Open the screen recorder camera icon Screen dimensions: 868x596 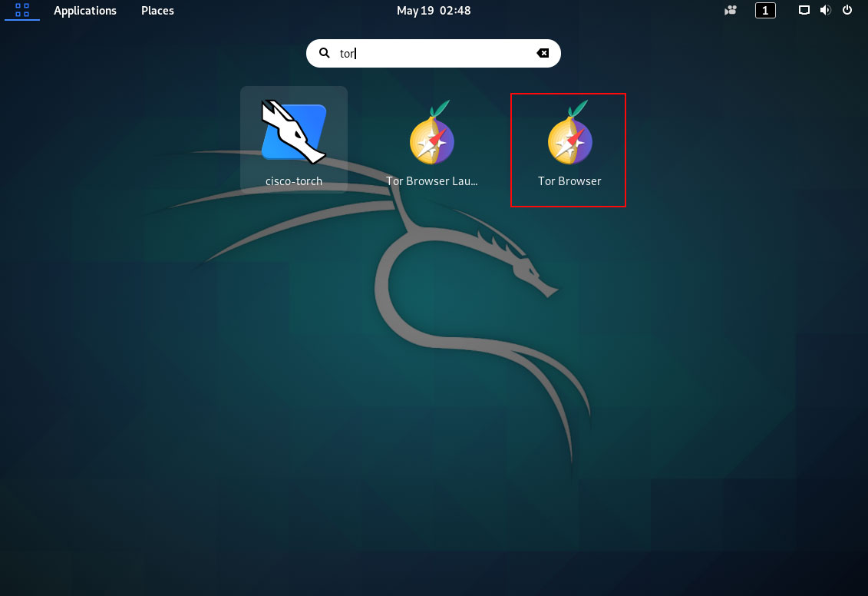click(x=731, y=10)
